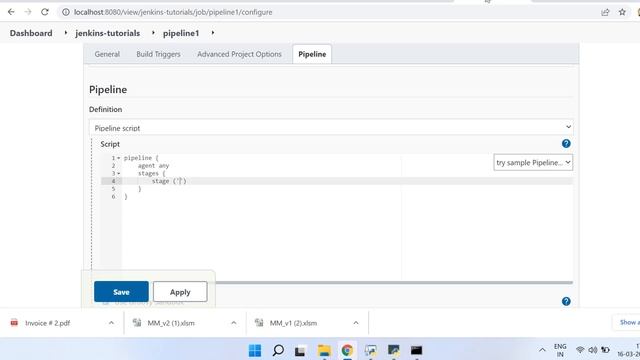Click the browser forward arrow
The image size is (640, 360).
click(x=28, y=12)
